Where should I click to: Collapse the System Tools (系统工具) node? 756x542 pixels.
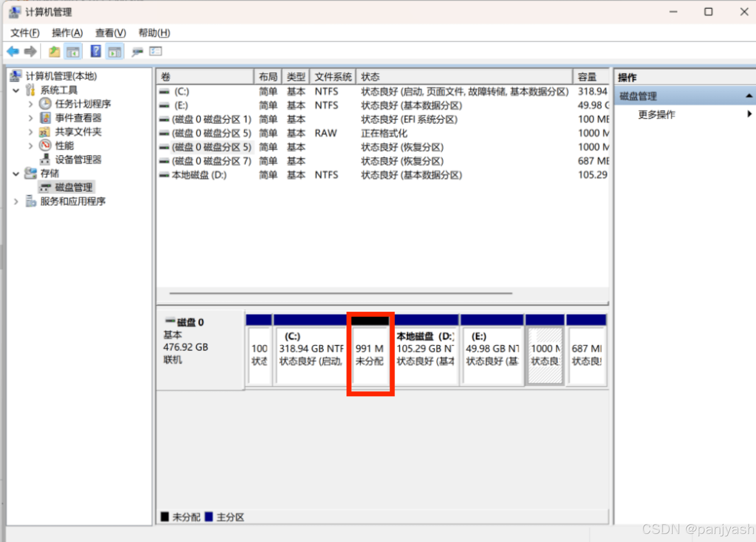coord(16,91)
